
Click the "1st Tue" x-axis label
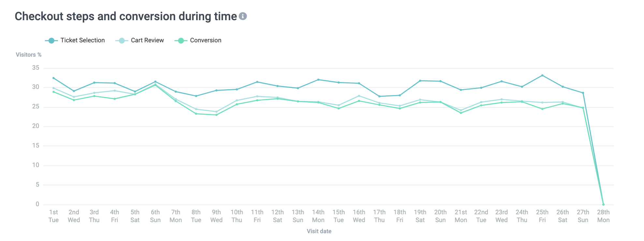coord(53,216)
